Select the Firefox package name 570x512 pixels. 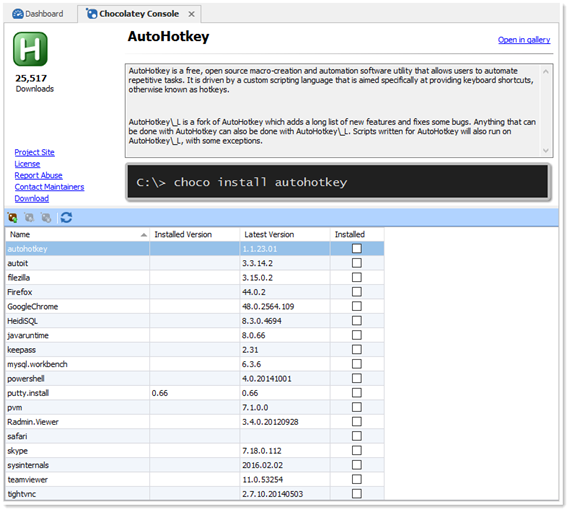[20, 292]
